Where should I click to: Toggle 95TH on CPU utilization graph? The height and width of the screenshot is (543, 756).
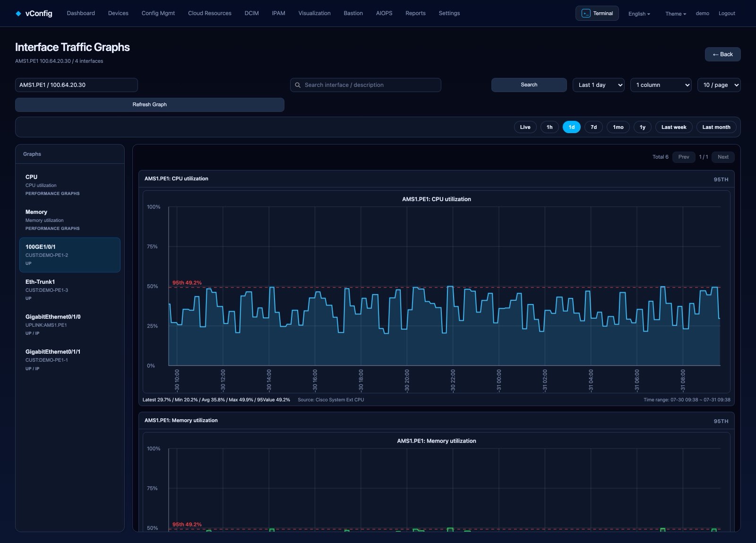point(721,179)
